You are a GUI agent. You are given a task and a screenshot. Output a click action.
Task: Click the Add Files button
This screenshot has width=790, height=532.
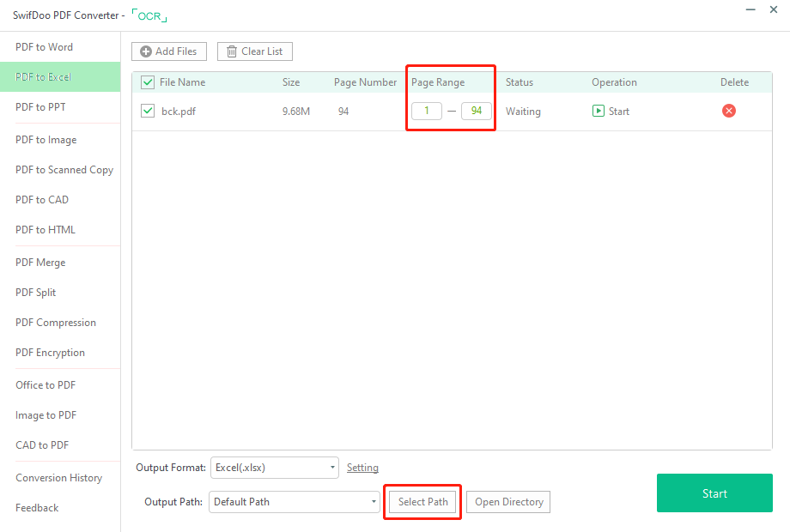[169, 51]
